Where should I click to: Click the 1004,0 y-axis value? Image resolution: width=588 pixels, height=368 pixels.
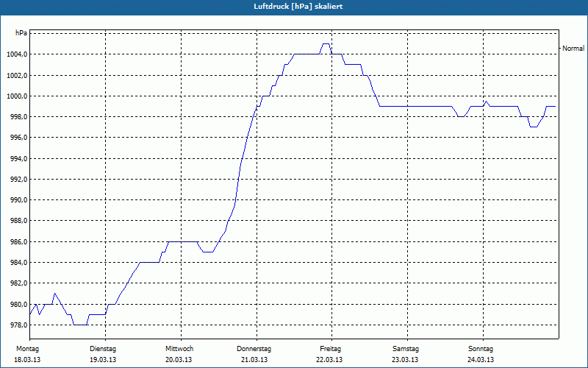point(17,54)
